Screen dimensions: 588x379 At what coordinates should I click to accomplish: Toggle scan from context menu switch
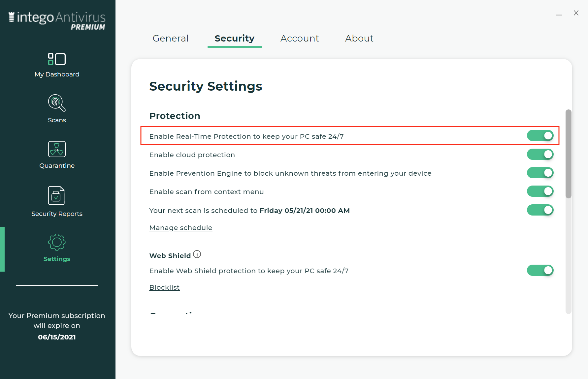tap(540, 191)
